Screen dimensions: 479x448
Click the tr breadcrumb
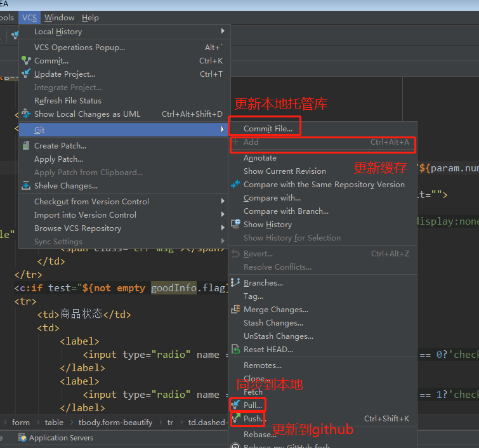click(x=170, y=423)
